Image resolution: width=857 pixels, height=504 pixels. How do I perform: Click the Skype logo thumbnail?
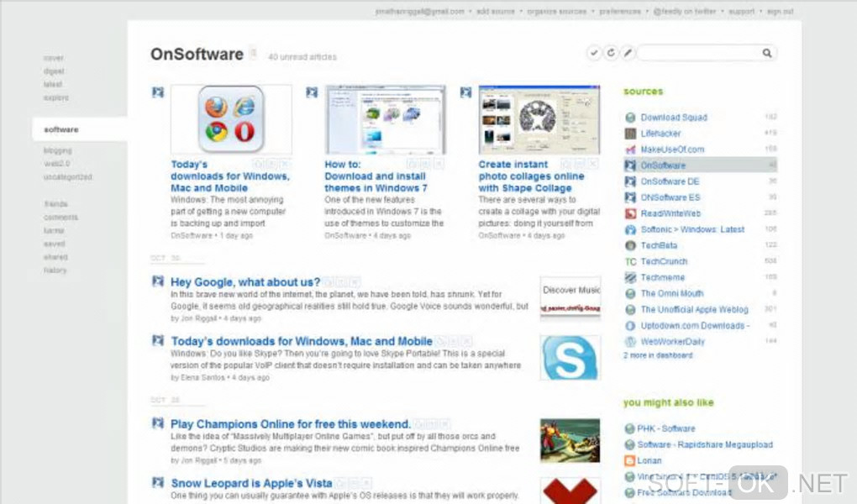click(x=570, y=358)
